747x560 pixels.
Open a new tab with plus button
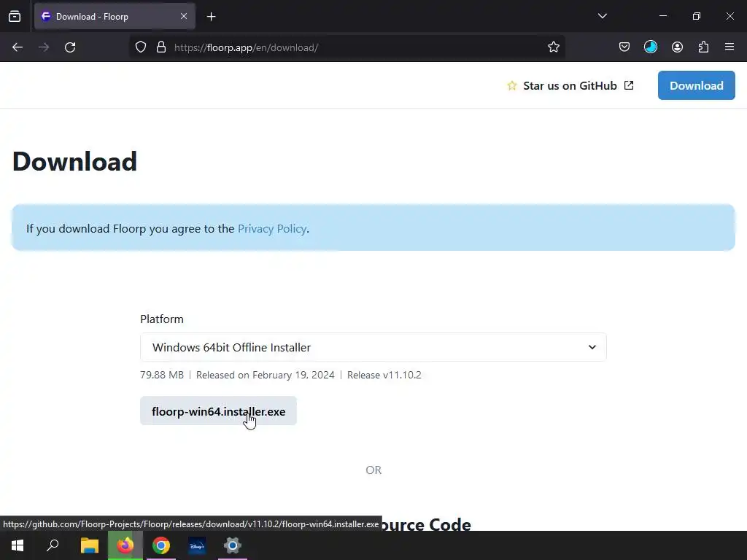pos(211,17)
